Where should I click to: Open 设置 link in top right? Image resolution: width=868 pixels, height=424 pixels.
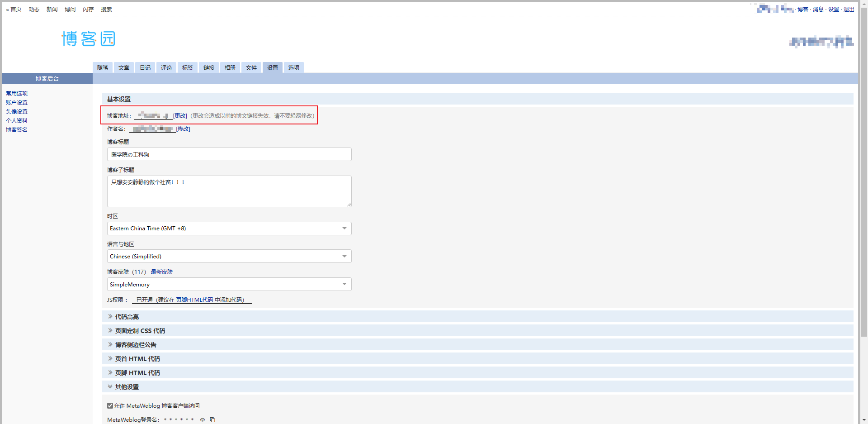click(x=834, y=10)
